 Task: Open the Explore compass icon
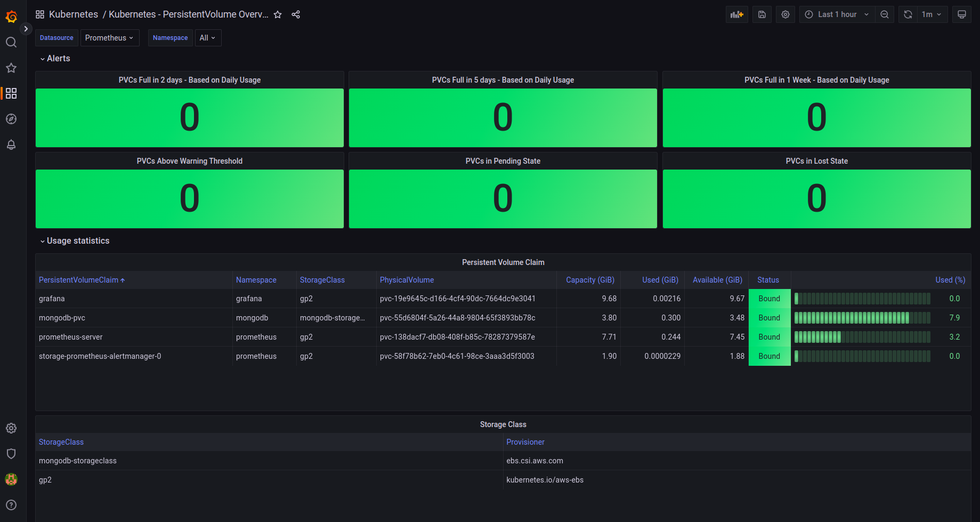coord(11,119)
